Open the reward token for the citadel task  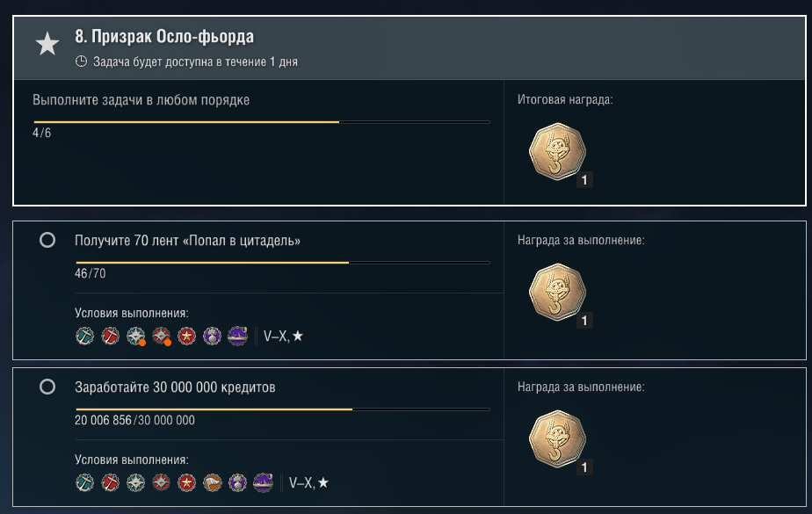tap(558, 293)
